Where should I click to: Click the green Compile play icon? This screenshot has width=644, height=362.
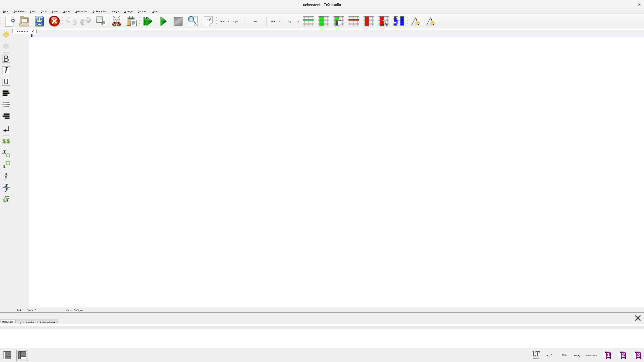(163, 21)
